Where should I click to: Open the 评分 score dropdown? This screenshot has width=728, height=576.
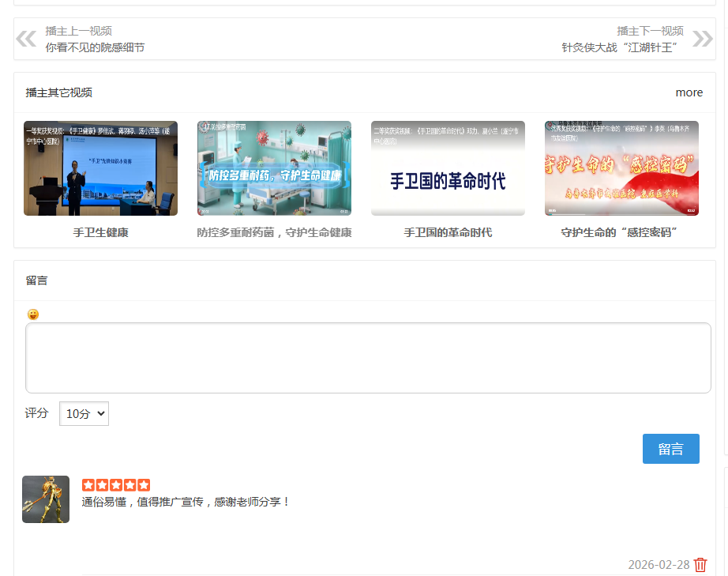pyautogui.click(x=84, y=413)
